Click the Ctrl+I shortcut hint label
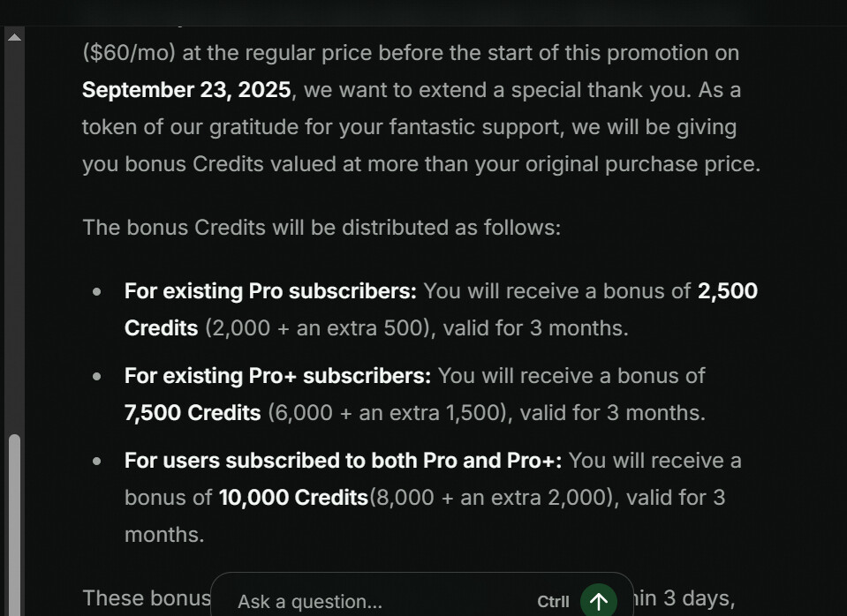The image size is (847, 616). (553, 602)
